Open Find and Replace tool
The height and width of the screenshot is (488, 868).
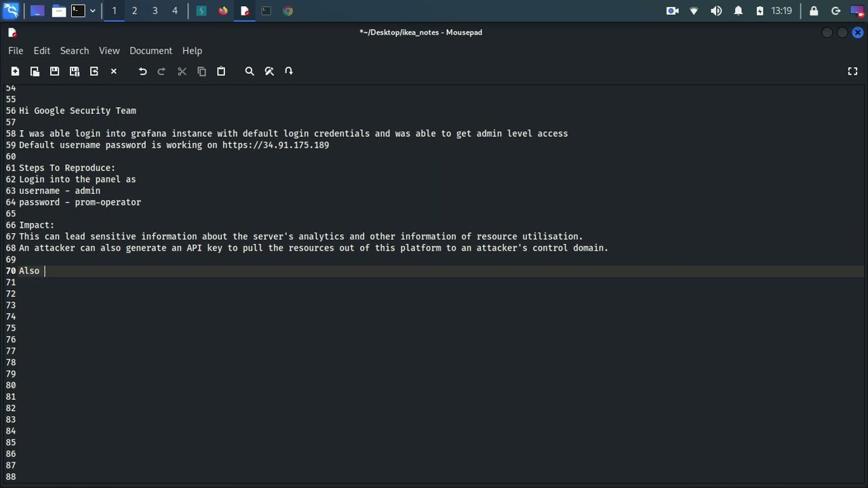(269, 71)
